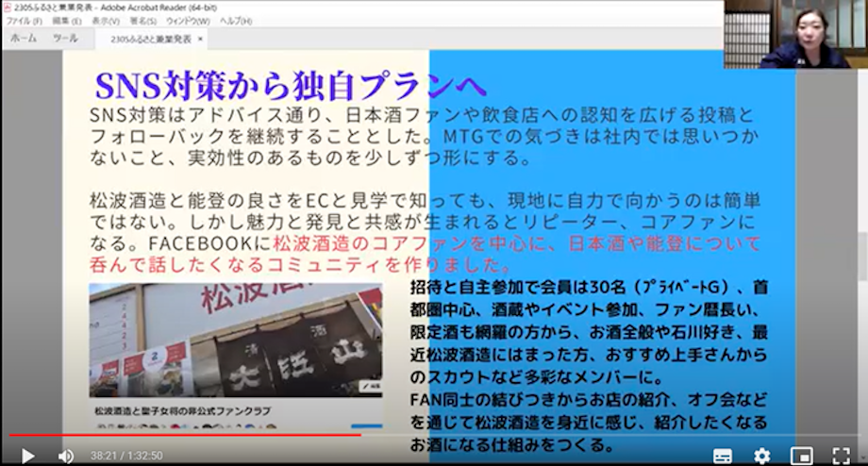Select the 2305ふるさと兼業発表 document tab

coord(151,40)
